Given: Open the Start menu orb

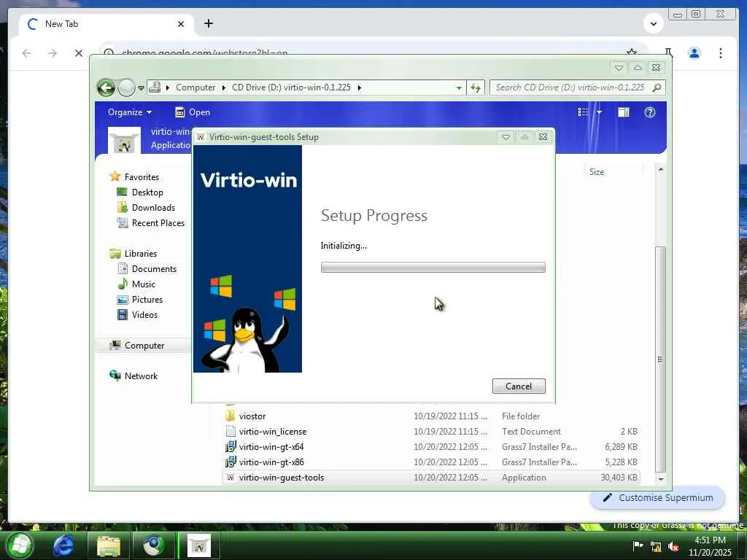Looking at the screenshot, I should coord(18,545).
